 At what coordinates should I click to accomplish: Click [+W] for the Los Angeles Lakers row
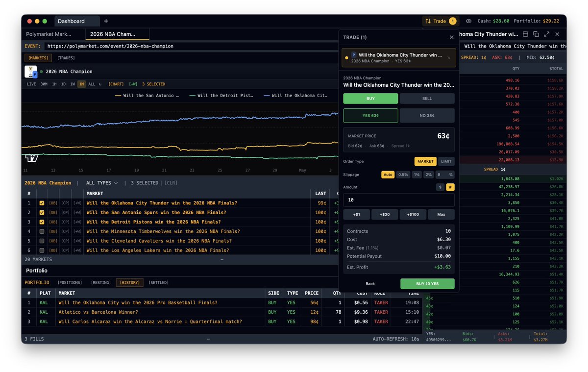coord(77,250)
